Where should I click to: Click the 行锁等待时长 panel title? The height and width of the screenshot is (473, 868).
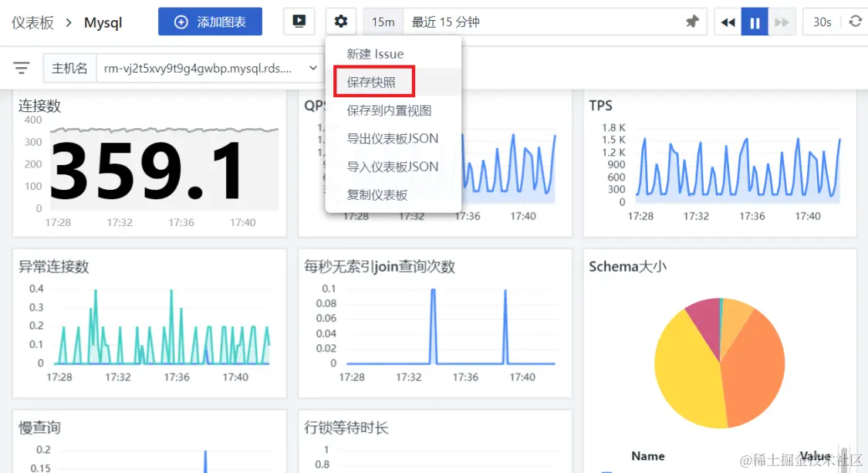(346, 427)
